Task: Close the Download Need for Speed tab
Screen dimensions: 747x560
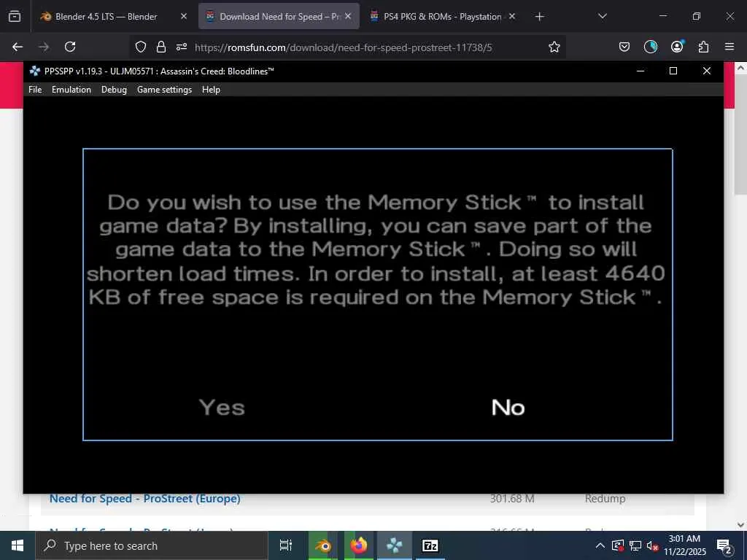Action: point(348,16)
